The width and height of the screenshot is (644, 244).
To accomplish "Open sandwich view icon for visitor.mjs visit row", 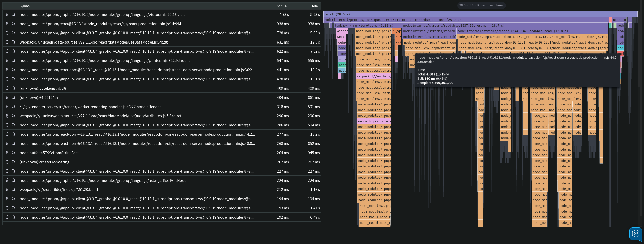I will 7,14.
